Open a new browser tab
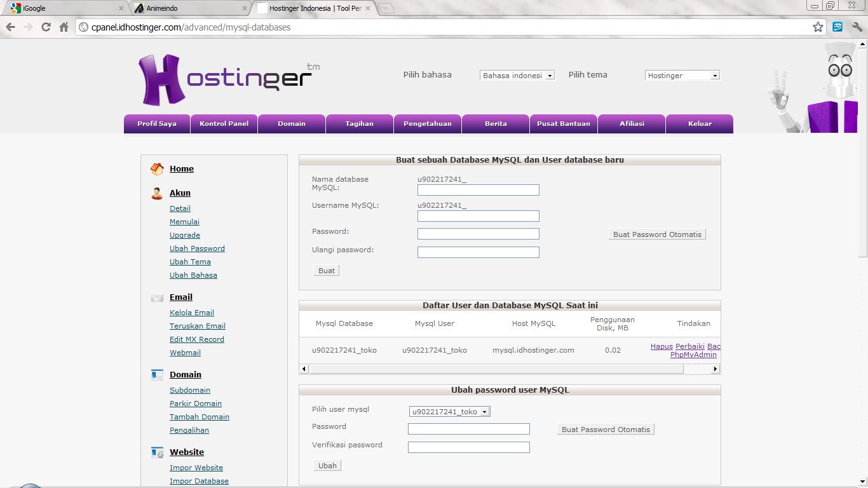The height and width of the screenshot is (488, 868). (386, 8)
